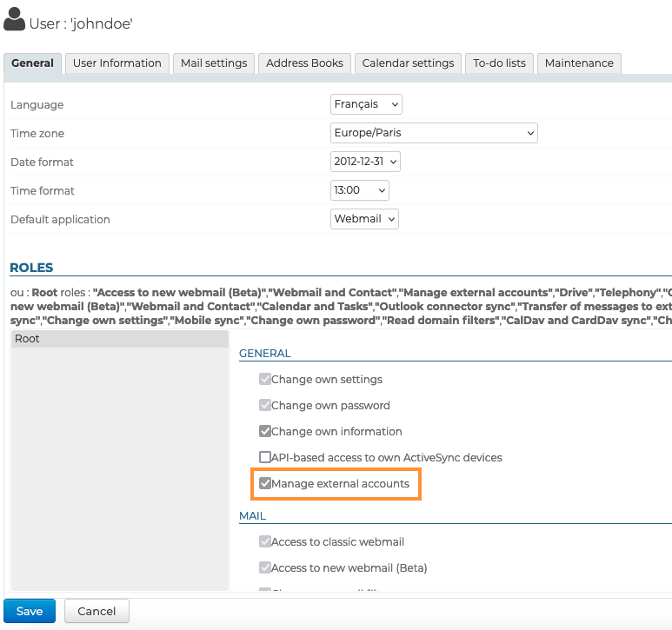Enable API-based access to own ActiveSync devices
The width and height of the screenshot is (672, 630).
[265, 457]
